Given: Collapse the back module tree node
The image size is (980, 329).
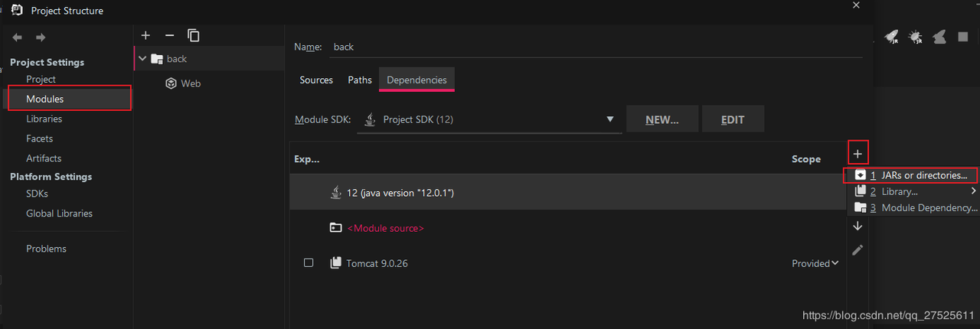Looking at the screenshot, I should point(142,59).
